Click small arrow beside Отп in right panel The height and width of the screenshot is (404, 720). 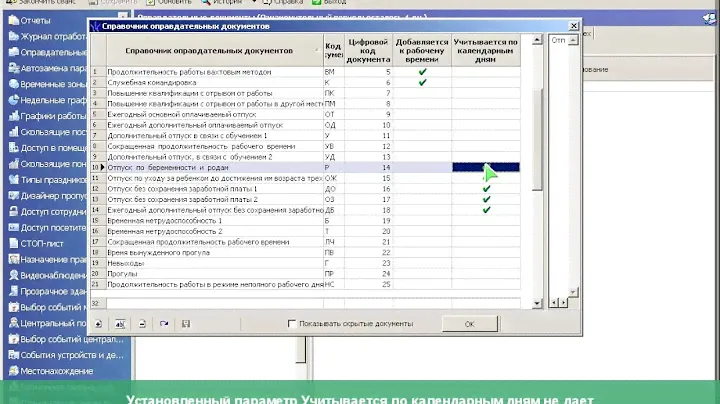point(573,40)
